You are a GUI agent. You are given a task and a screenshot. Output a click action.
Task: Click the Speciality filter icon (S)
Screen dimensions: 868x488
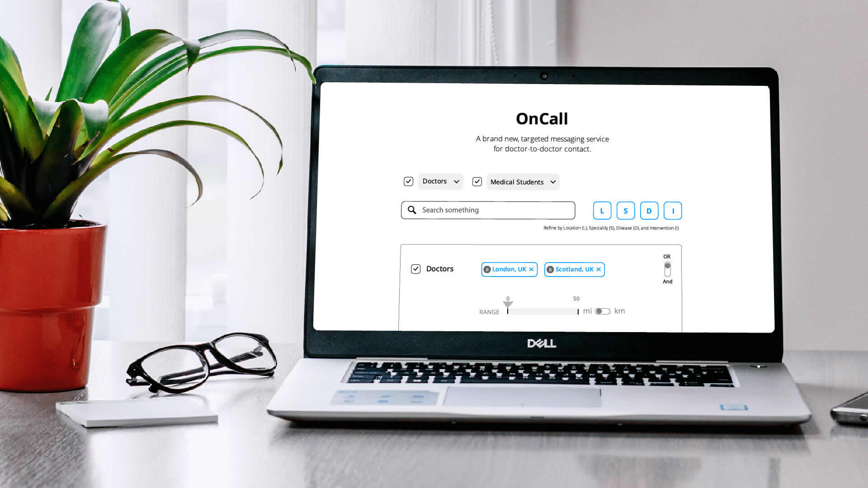pos(625,210)
